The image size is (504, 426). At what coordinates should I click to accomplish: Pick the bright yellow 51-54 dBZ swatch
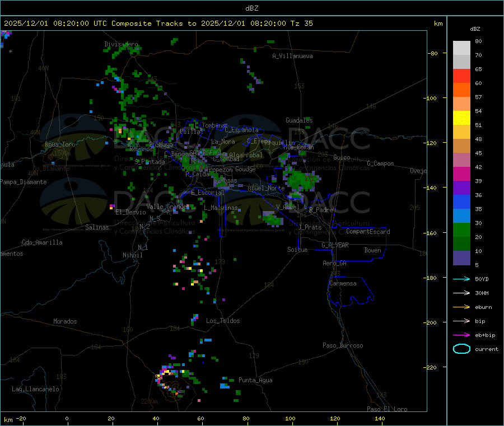[461, 118]
